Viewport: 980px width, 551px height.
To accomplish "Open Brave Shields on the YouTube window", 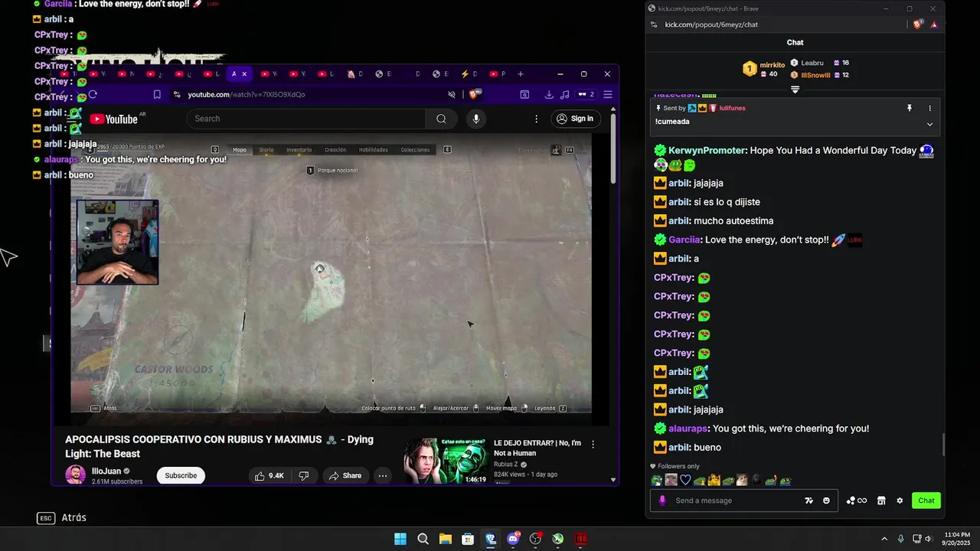I will pyautogui.click(x=474, y=95).
